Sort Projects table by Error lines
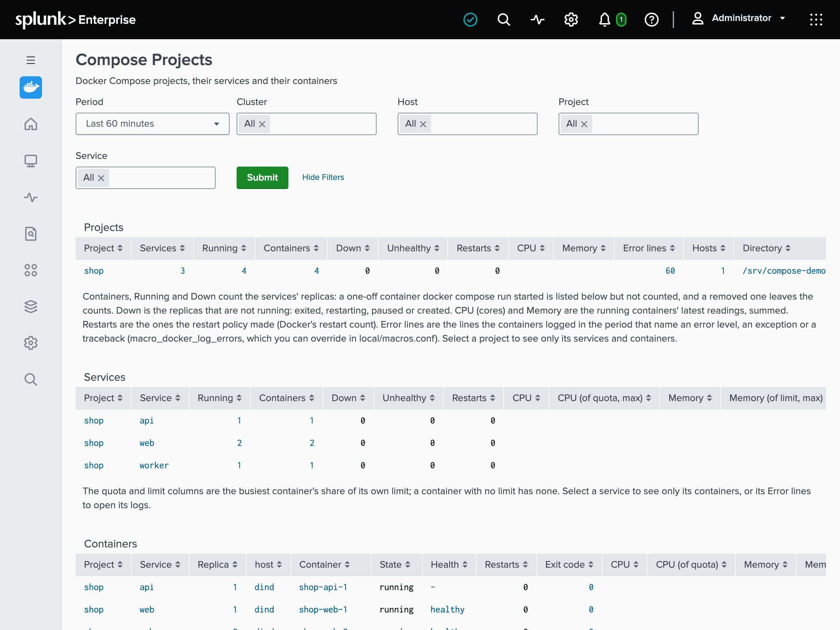This screenshot has width=840, height=630. 649,248
